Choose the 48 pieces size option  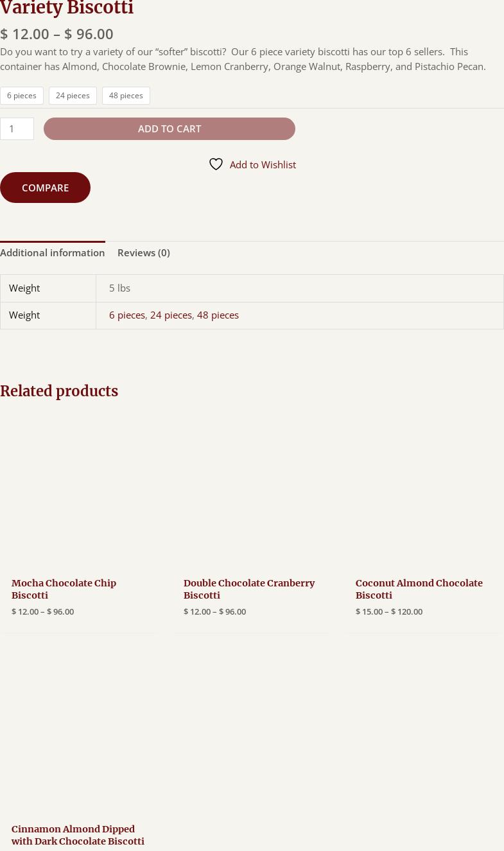pyautogui.click(x=126, y=96)
